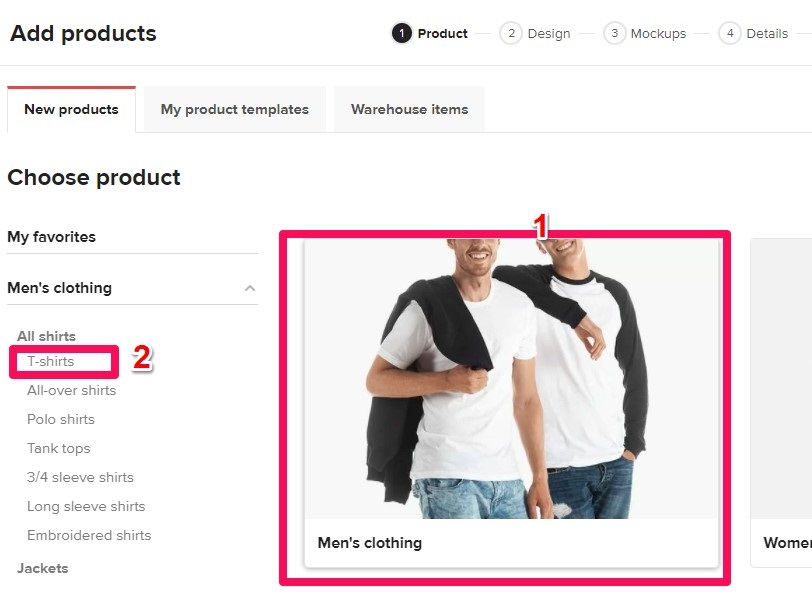The image size is (812, 592).
Task: Select All-over shirts in sidebar
Action: coord(72,390)
